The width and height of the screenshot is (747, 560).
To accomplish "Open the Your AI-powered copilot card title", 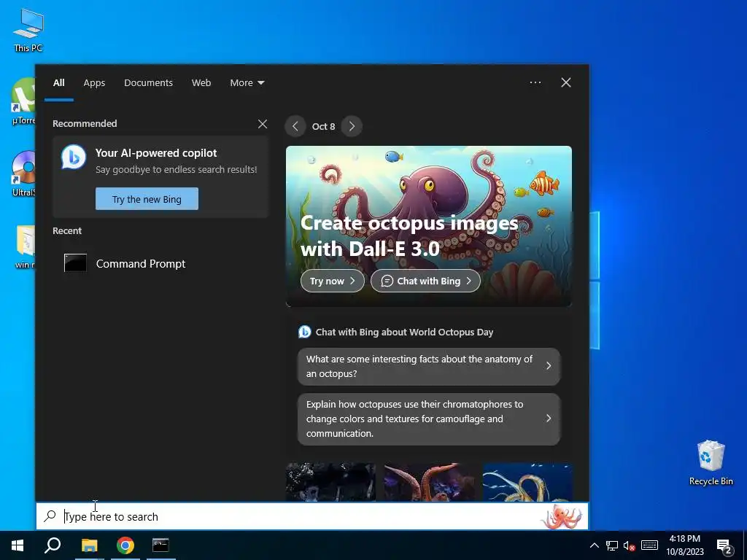I will tap(156, 153).
